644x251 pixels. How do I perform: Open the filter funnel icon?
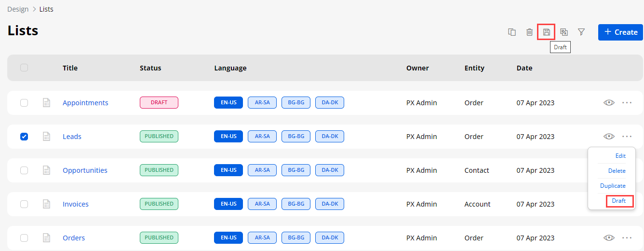click(x=581, y=32)
